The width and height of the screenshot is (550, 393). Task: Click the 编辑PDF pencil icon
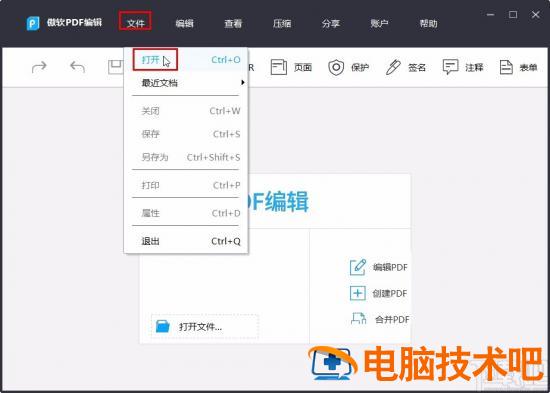[x=358, y=267]
